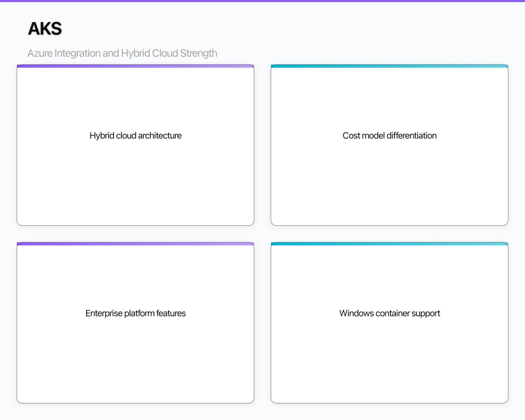Viewport: 525px width, 420px height.
Task: Click the teal gradient bar above Windows container support
Action: click(390, 244)
